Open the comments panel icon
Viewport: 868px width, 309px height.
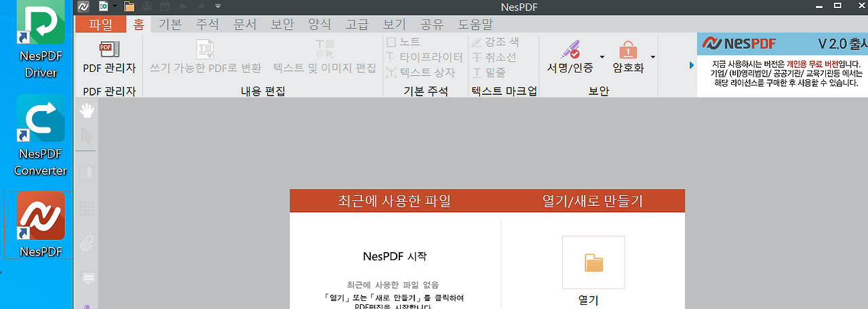pyautogui.click(x=87, y=277)
